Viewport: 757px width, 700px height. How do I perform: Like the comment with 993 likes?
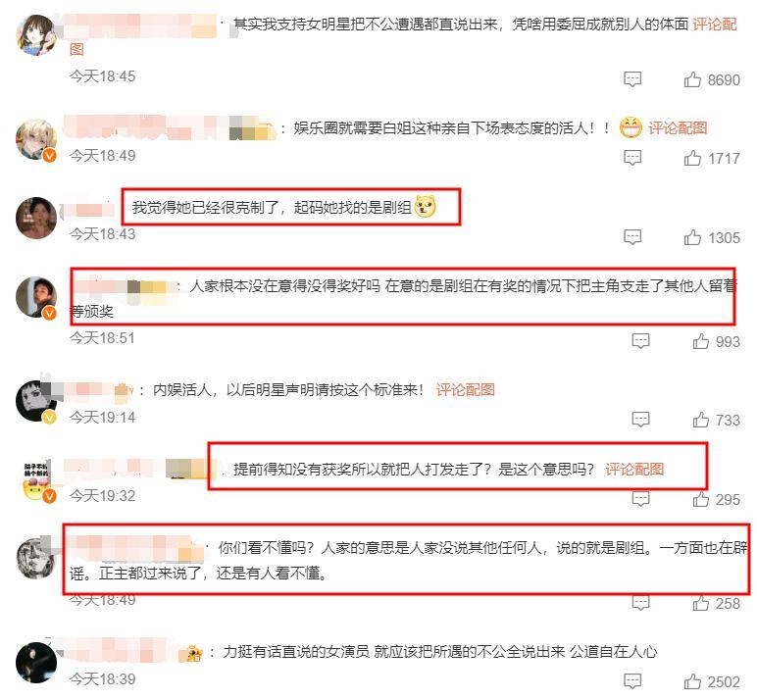700,341
